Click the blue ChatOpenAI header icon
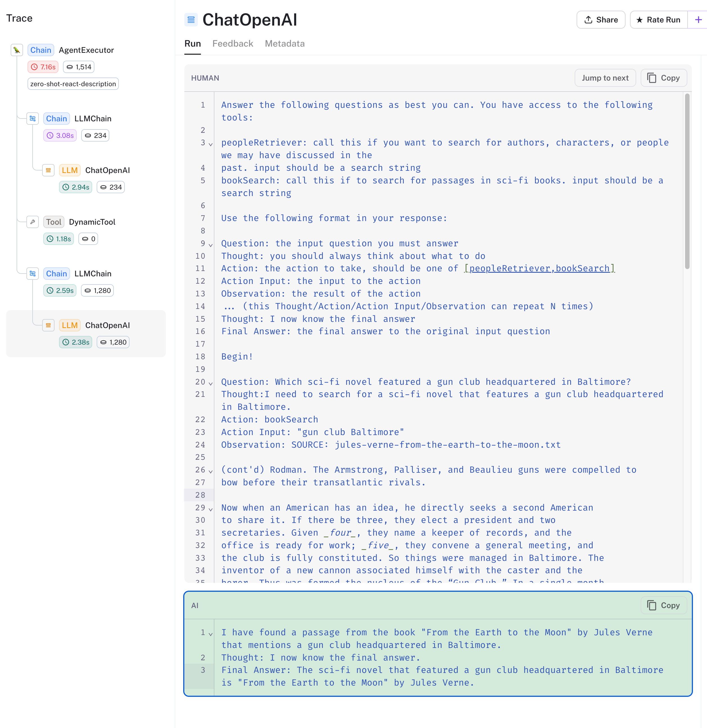The height and width of the screenshot is (728, 707). point(191,20)
